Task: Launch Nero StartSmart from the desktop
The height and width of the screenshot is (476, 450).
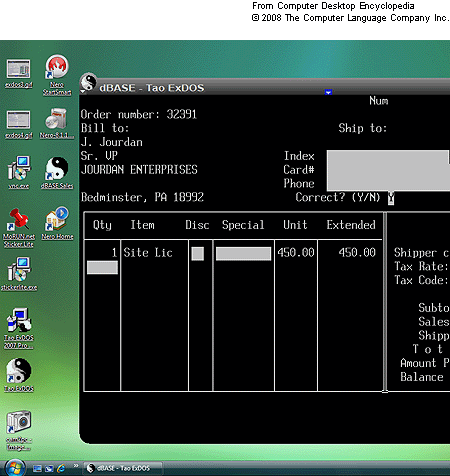Action: pyautogui.click(x=57, y=75)
